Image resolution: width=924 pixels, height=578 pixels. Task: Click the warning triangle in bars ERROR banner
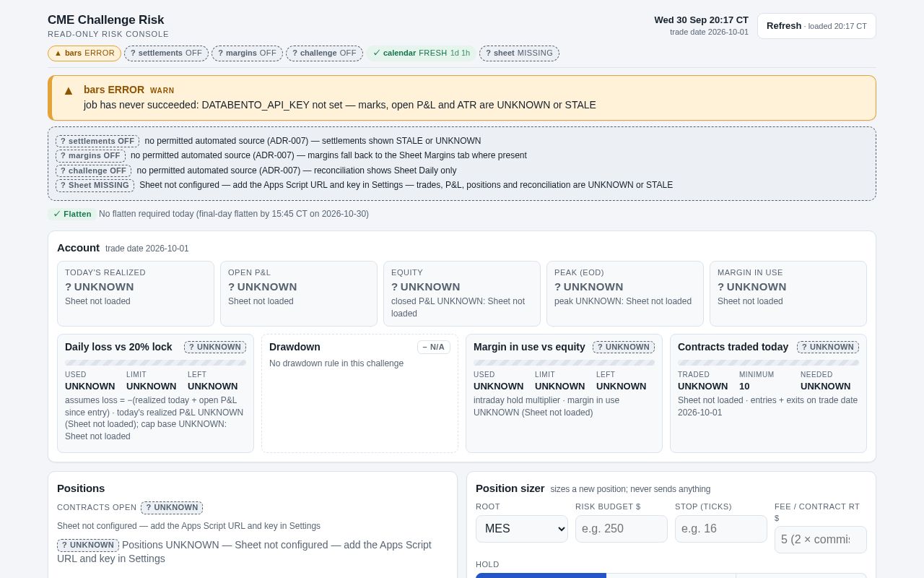point(69,91)
